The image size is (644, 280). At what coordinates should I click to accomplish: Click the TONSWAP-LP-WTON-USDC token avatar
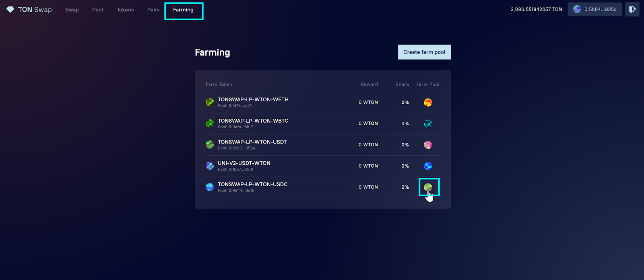(210, 187)
